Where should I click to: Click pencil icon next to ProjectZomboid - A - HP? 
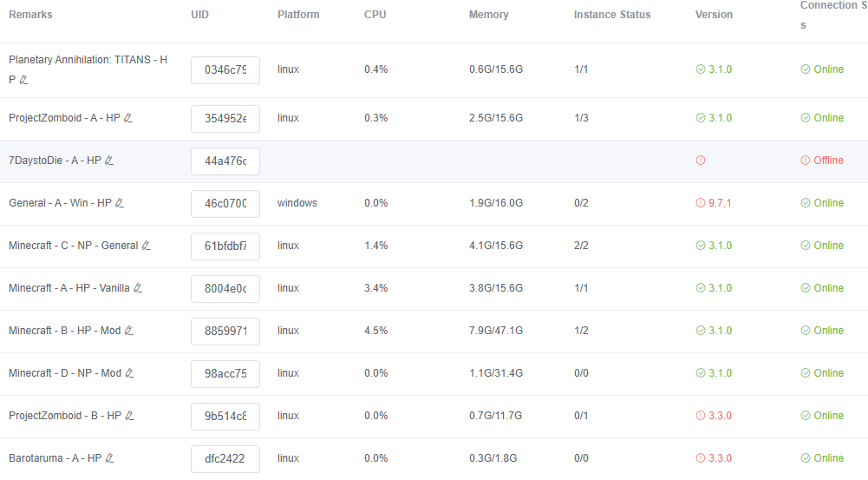(127, 118)
